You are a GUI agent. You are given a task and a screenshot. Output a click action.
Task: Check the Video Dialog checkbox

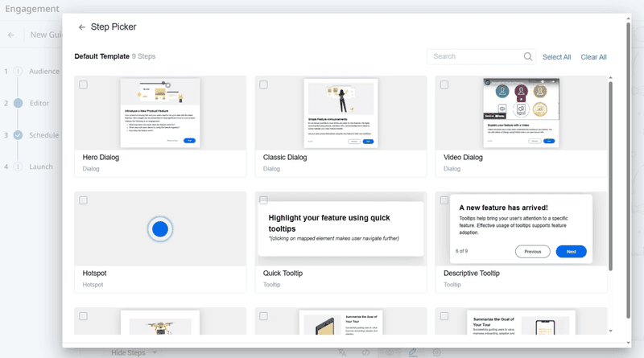click(x=444, y=85)
